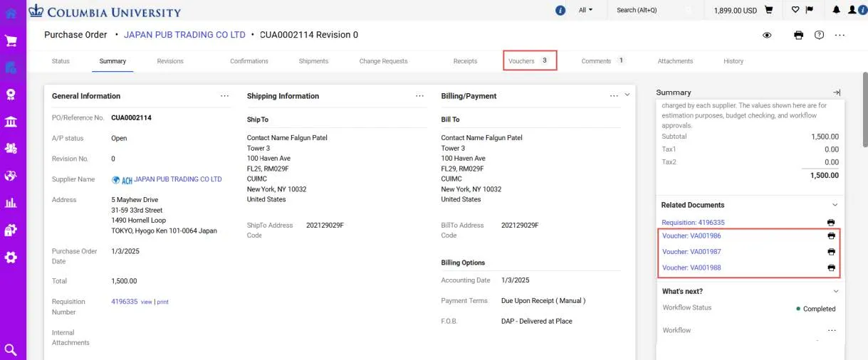868x360 pixels.
Task: Click the 1,899.00 USD cart total
Action: (x=735, y=11)
